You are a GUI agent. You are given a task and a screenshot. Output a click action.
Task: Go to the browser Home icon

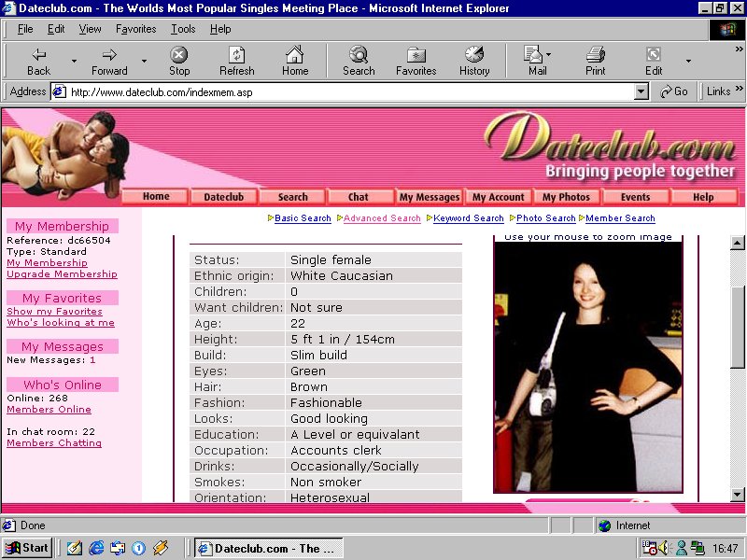tap(295, 62)
